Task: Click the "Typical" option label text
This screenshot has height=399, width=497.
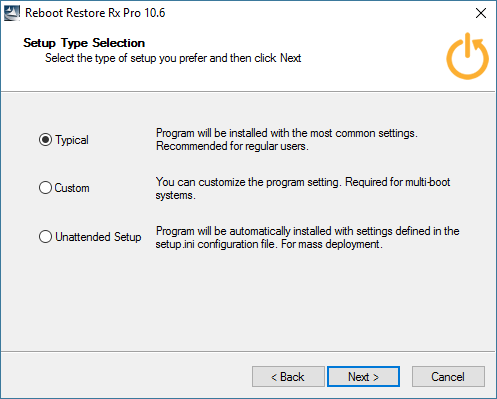Action: pos(72,140)
